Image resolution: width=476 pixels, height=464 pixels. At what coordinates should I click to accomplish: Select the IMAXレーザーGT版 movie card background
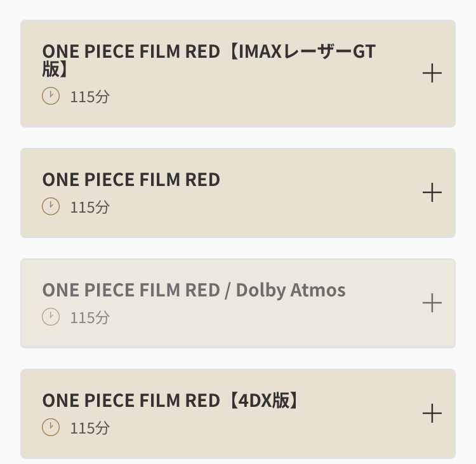click(238, 74)
